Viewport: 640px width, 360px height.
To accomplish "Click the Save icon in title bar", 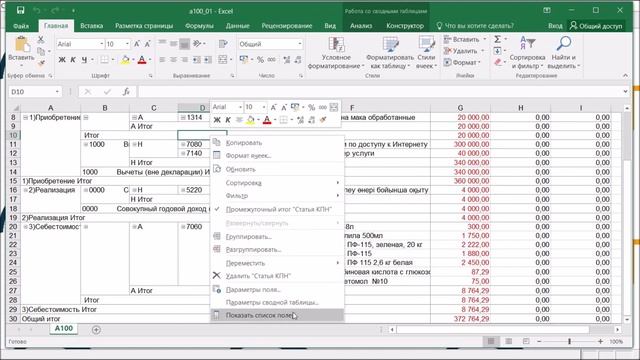I will [20, 11].
